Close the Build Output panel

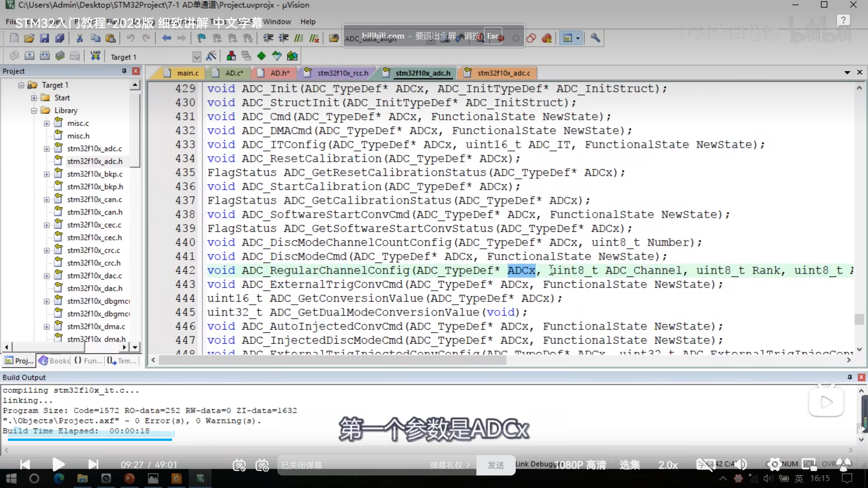(861, 377)
